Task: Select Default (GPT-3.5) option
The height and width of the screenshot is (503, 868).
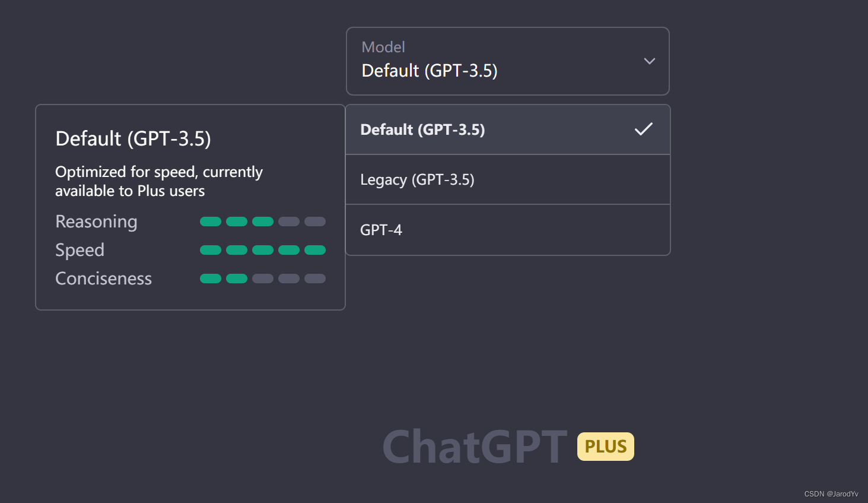Action: coord(422,129)
